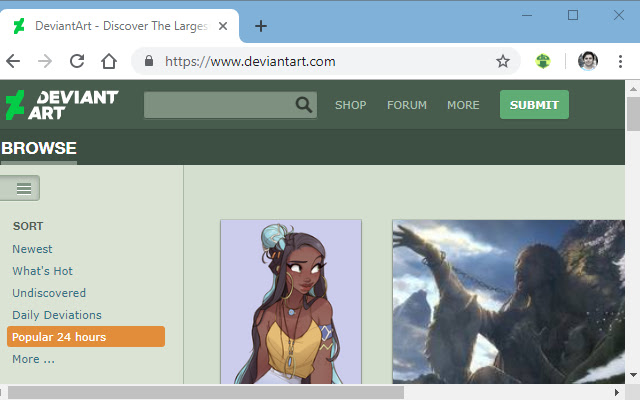Viewport: 640px width, 400px height.
Task: Click the browser back arrow
Action: [13, 61]
